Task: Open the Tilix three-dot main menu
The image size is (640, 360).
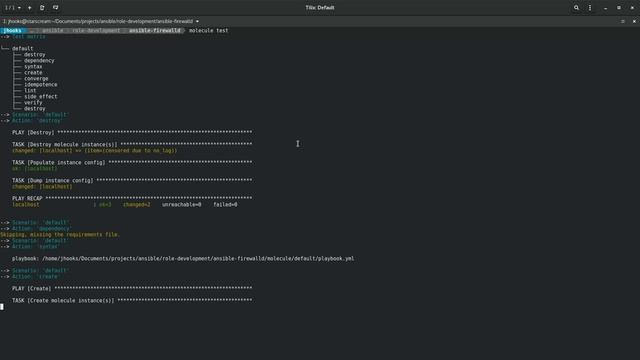Action: point(590,8)
